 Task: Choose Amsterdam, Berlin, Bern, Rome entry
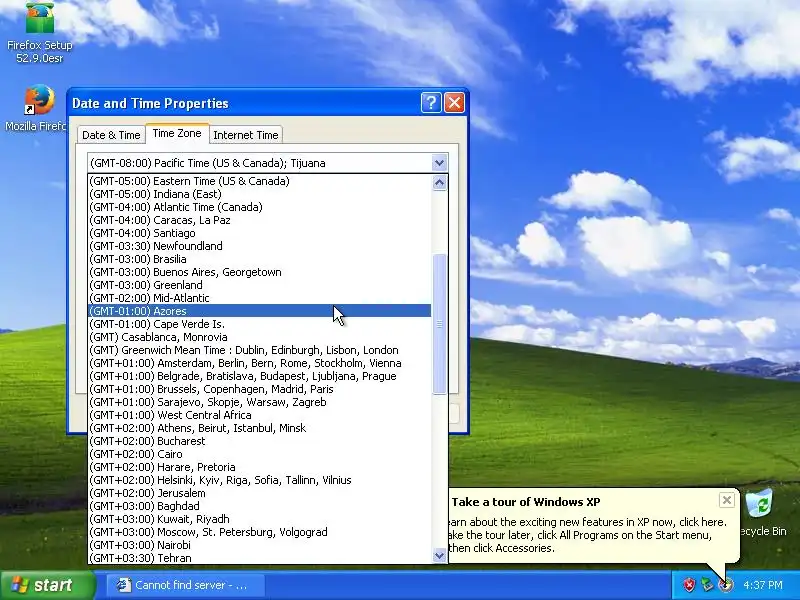click(x=260, y=363)
